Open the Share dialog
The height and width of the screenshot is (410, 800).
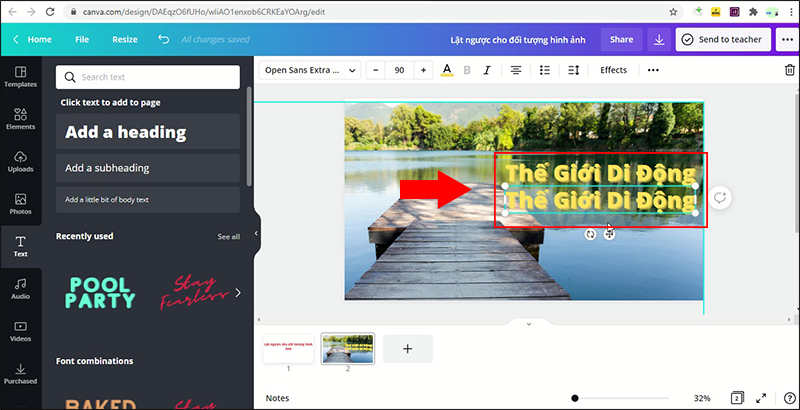tap(621, 39)
